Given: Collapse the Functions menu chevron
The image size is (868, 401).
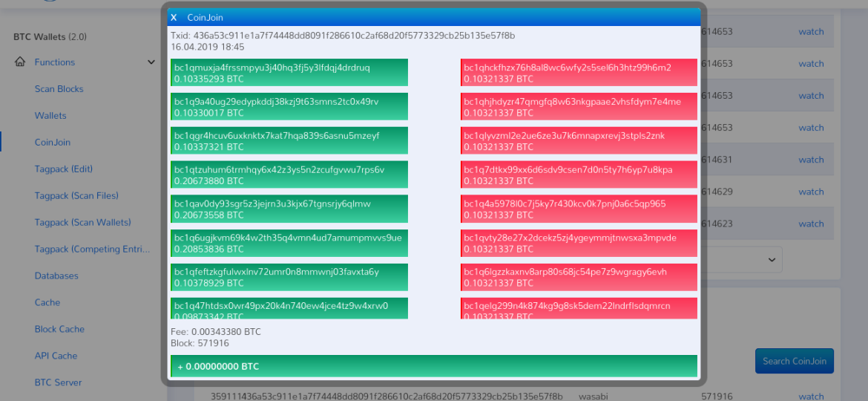Looking at the screenshot, I should pyautogui.click(x=151, y=62).
